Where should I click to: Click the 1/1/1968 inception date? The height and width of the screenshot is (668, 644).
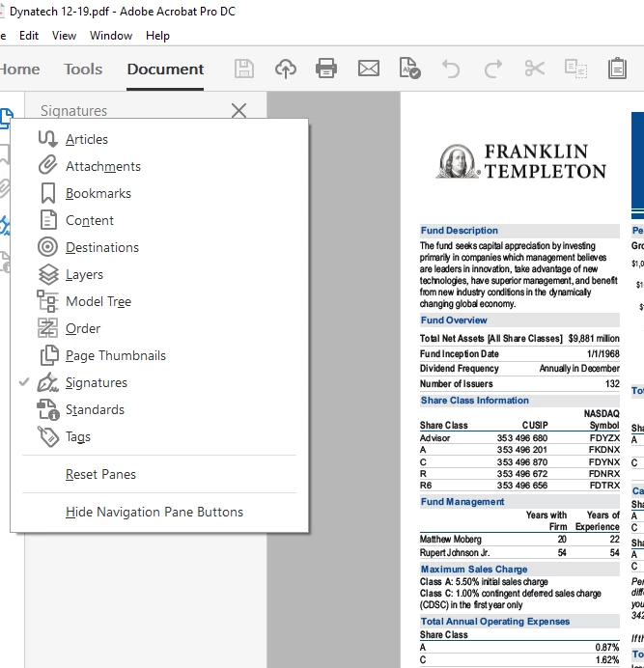(x=603, y=354)
